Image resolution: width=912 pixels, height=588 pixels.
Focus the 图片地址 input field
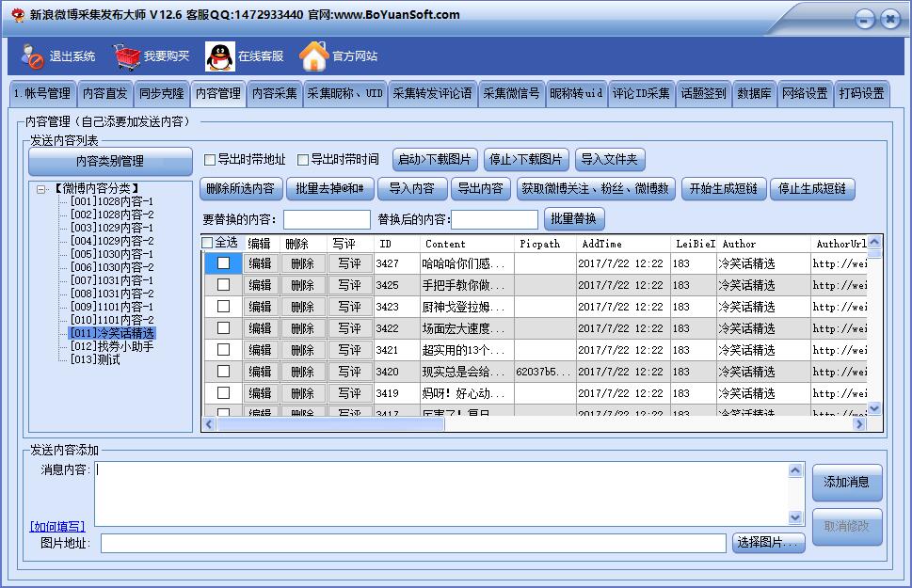(413, 543)
